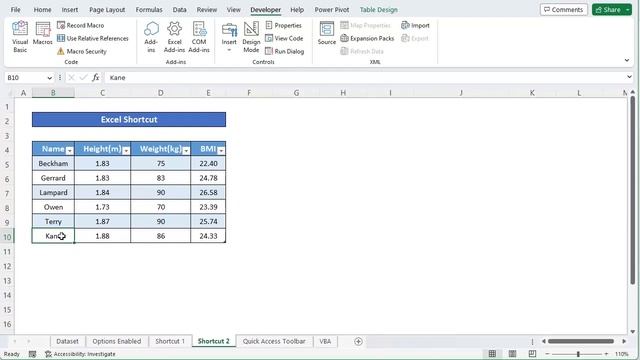Viewport: 640px width, 360px height.
Task: Expand the formula bar
Action: pos(629,77)
